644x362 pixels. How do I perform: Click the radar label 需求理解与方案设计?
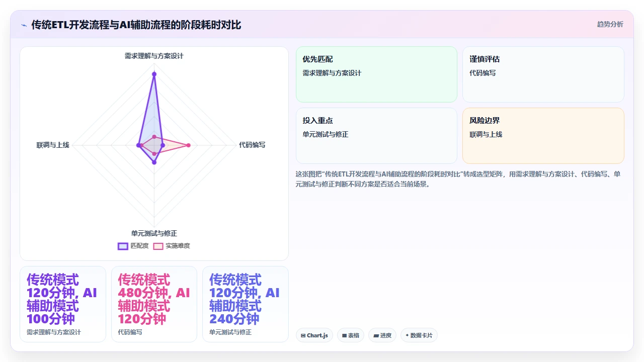154,56
